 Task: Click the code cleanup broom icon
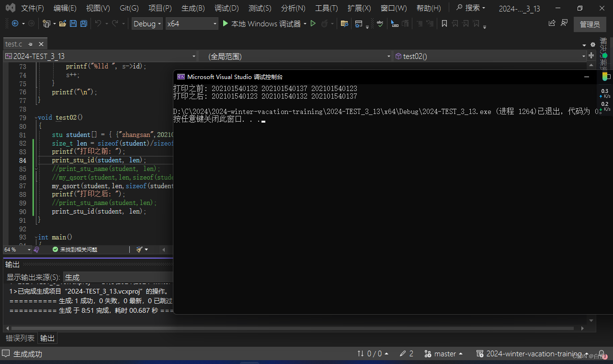click(x=139, y=250)
